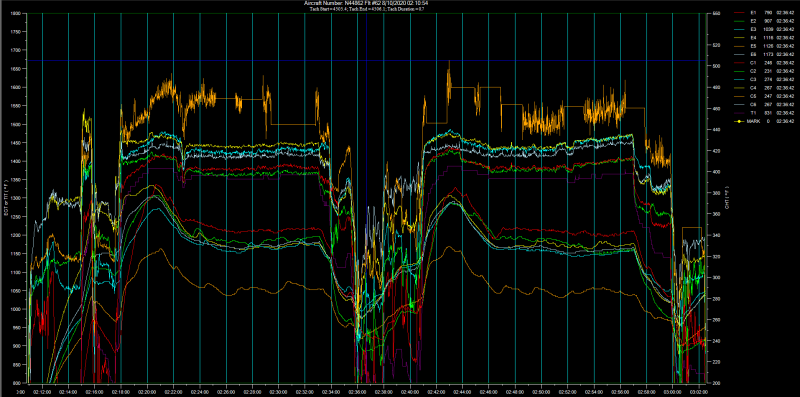The height and width of the screenshot is (397, 800).
Task: Click the Aircraft Number chart title
Action: 365,3
